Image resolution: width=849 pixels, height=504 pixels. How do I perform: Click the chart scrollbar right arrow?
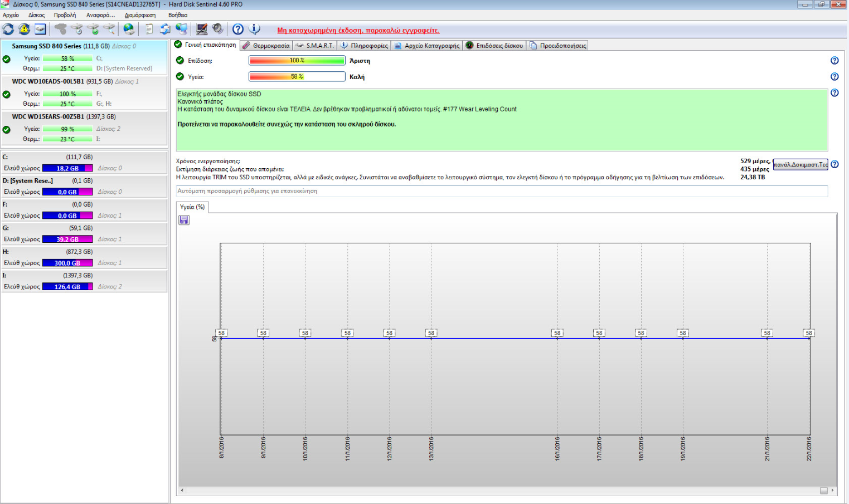[832, 491]
